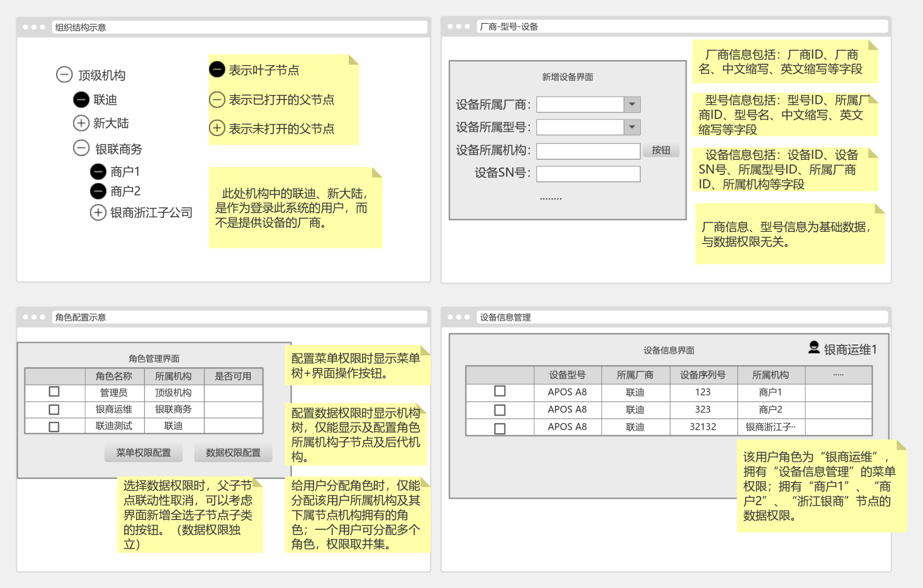Open the 设备所属厂商 dropdown
Viewport: 923px width, 588px height.
pyautogui.click(x=632, y=104)
